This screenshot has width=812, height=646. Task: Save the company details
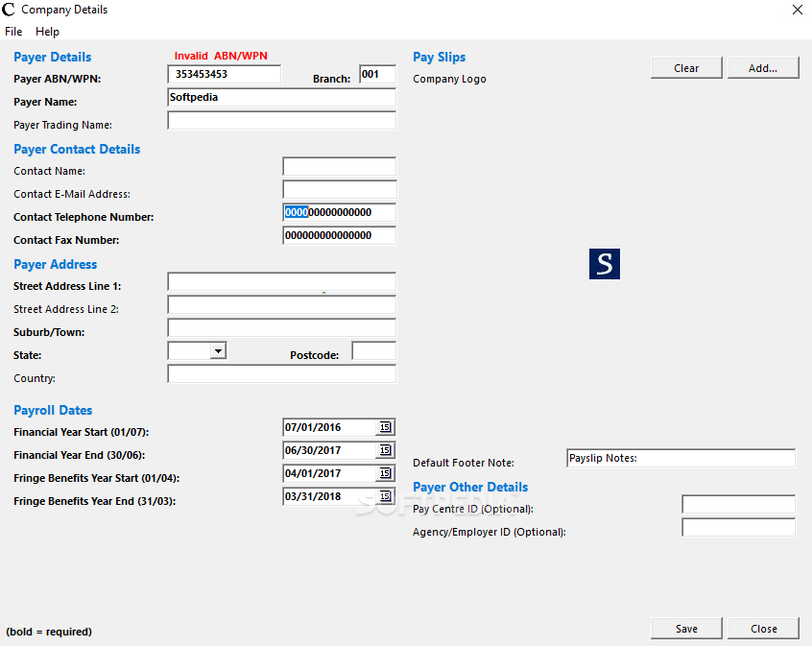point(686,629)
